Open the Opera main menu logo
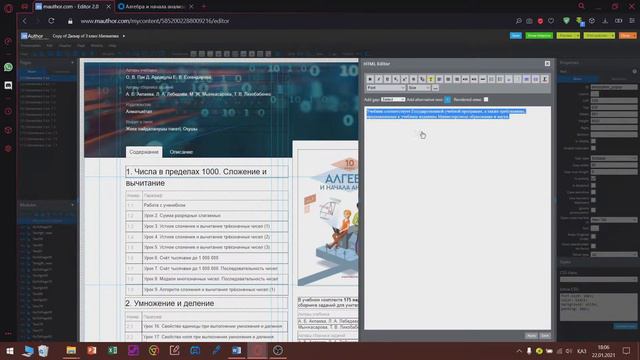The width and height of the screenshot is (640, 360). 8,8
